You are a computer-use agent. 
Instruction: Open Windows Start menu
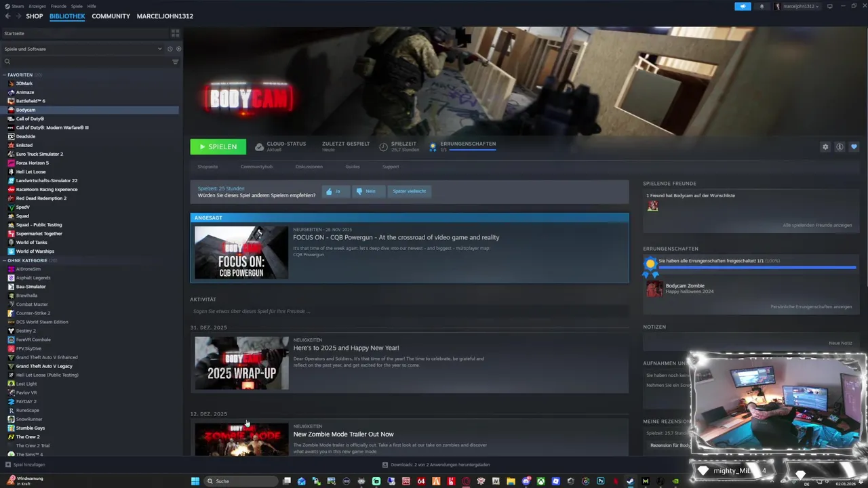[x=195, y=481]
